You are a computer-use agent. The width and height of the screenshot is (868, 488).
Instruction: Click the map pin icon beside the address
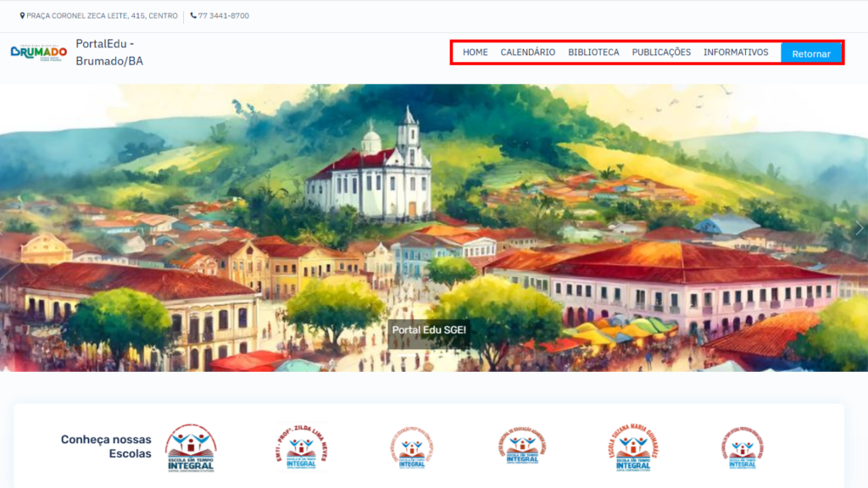[22, 15]
